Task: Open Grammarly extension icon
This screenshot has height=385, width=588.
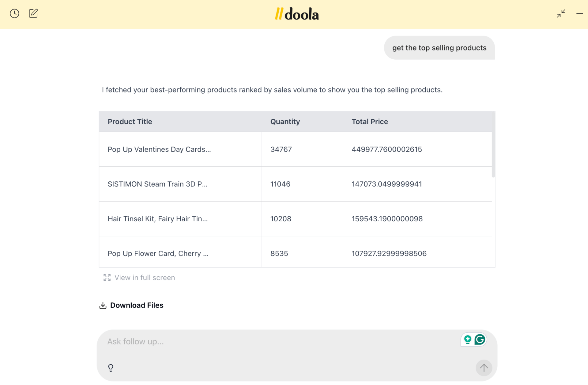Action: 480,339
